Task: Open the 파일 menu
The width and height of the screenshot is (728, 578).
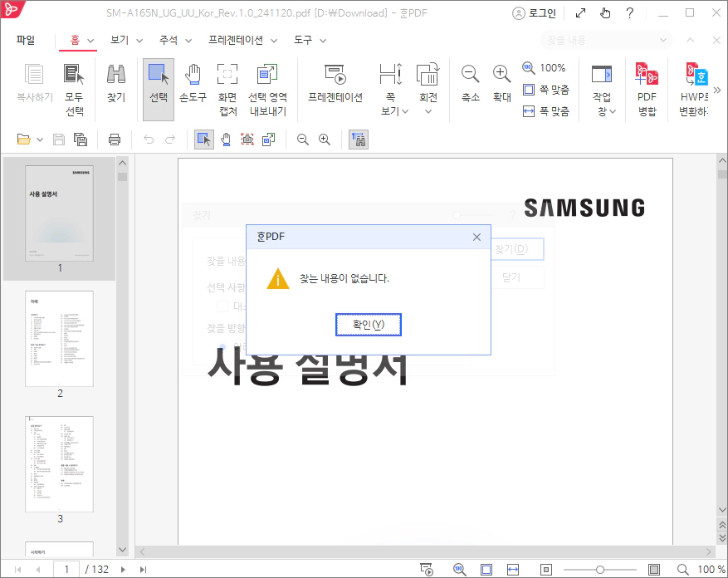Action: pyautogui.click(x=26, y=41)
